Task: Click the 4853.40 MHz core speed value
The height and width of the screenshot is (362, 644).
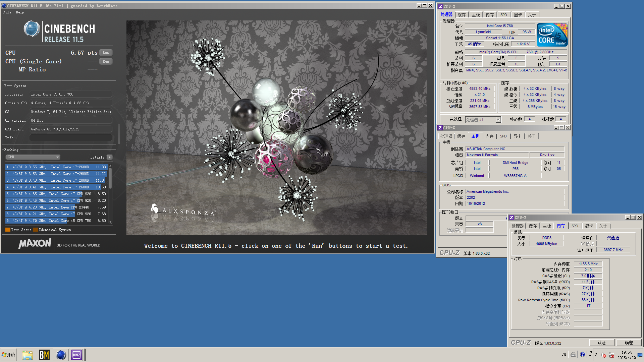Action: (x=480, y=89)
